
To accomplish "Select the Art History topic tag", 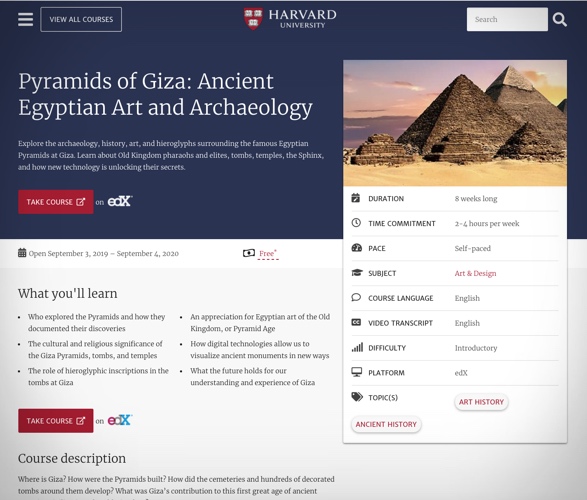I will click(481, 402).
